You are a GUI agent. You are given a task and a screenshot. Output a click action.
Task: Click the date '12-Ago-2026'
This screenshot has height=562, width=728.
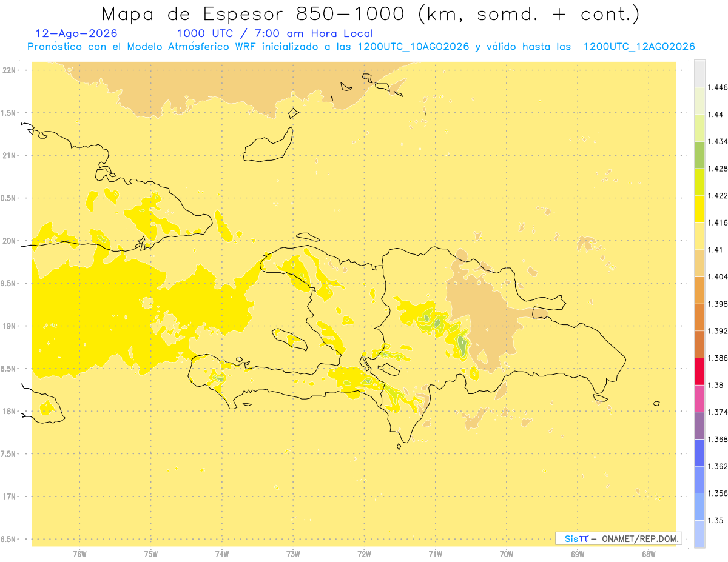(76, 34)
